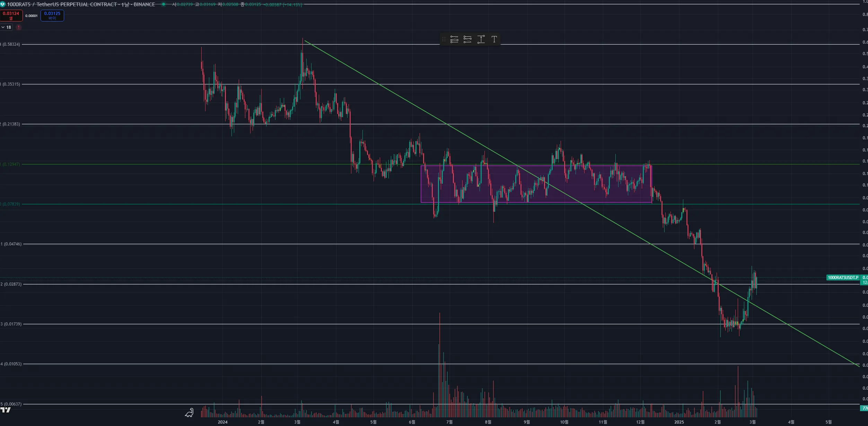Click the 1000RATSUSDT.P price label tag

click(x=843, y=278)
